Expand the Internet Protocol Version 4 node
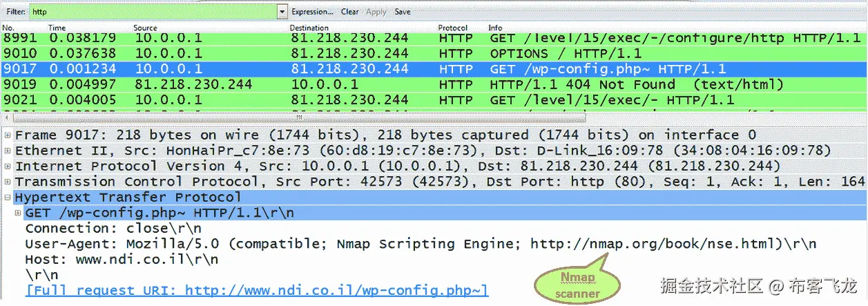Image resolution: width=868 pixels, height=306 pixels. point(8,166)
